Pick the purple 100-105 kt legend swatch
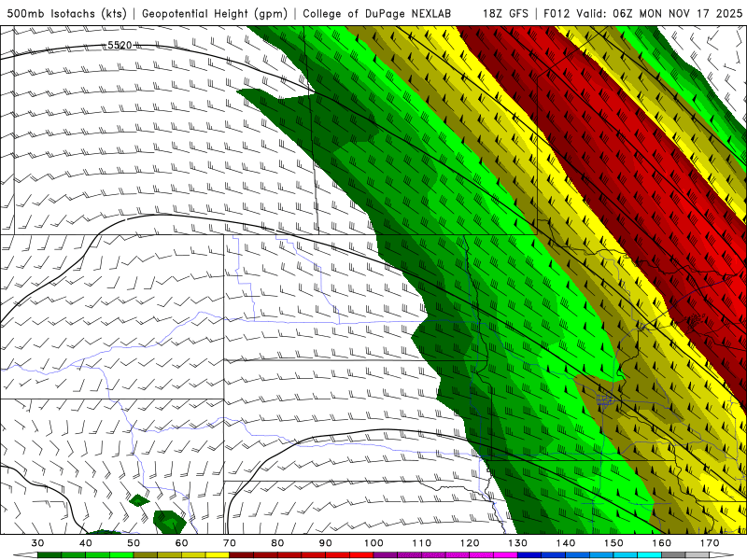 click(x=386, y=555)
